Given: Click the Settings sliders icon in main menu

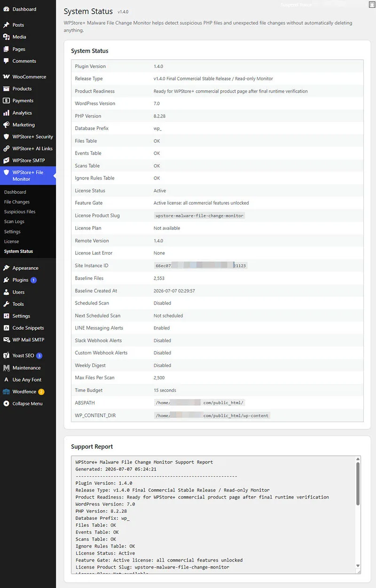Looking at the screenshot, I should pos(6,316).
